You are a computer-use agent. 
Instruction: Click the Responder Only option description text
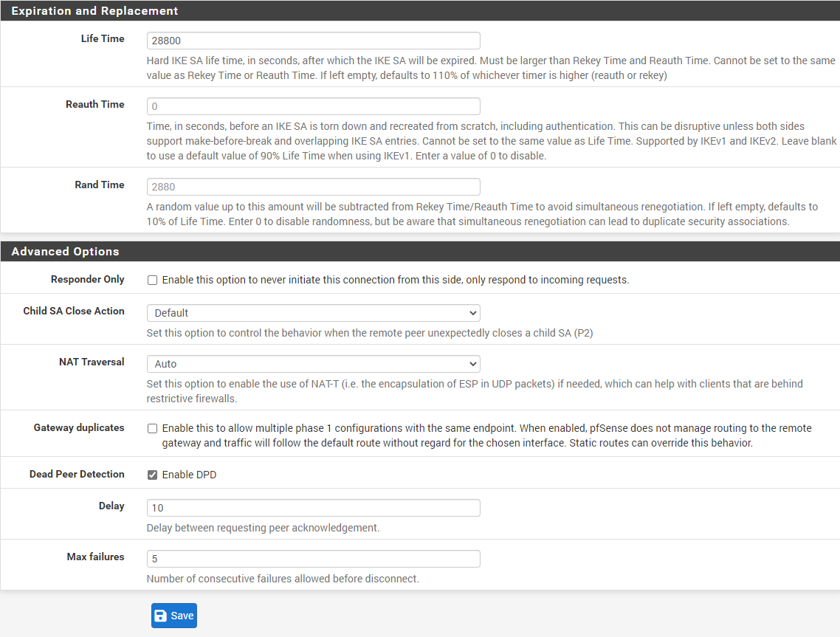[395, 280]
